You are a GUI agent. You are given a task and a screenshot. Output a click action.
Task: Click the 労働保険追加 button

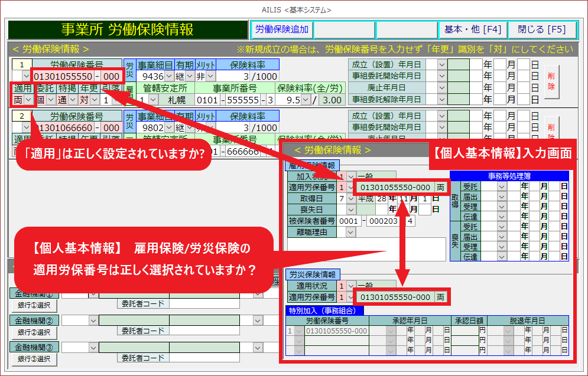[283, 30]
